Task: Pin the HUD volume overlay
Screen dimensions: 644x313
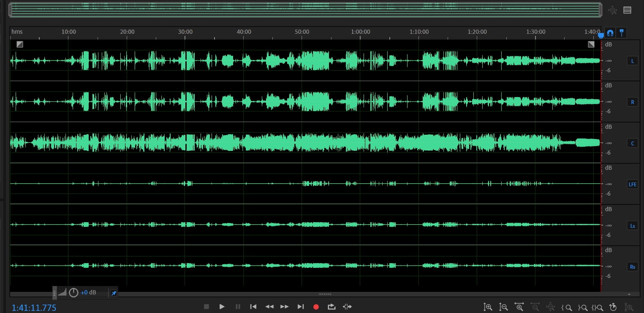Action: (114, 293)
